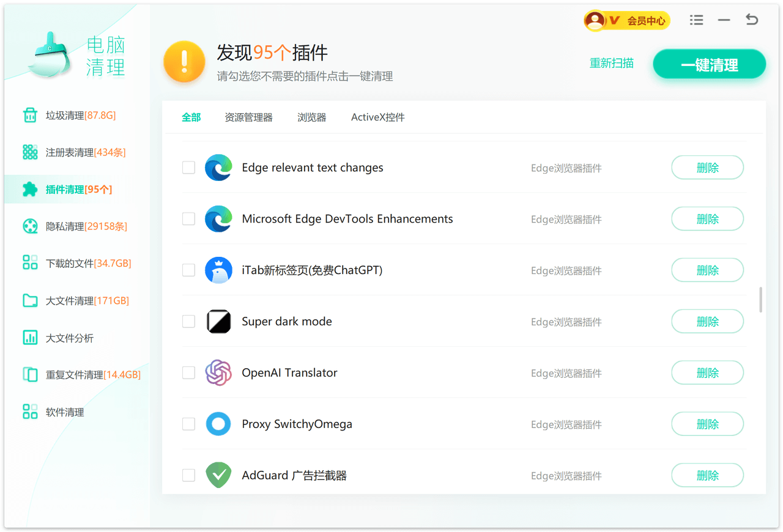This screenshot has height=532, width=783.
Task: Open the trash can junk cleanup icon
Action: tap(30, 115)
